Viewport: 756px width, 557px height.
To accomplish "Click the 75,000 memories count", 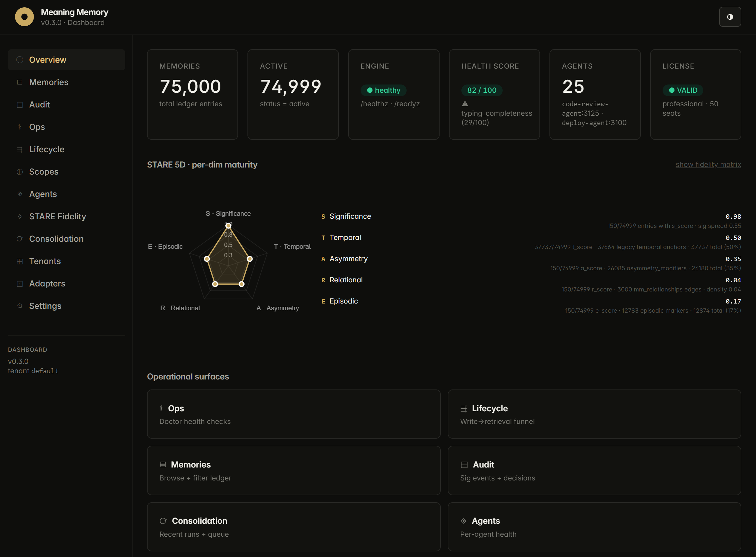I will pos(190,87).
